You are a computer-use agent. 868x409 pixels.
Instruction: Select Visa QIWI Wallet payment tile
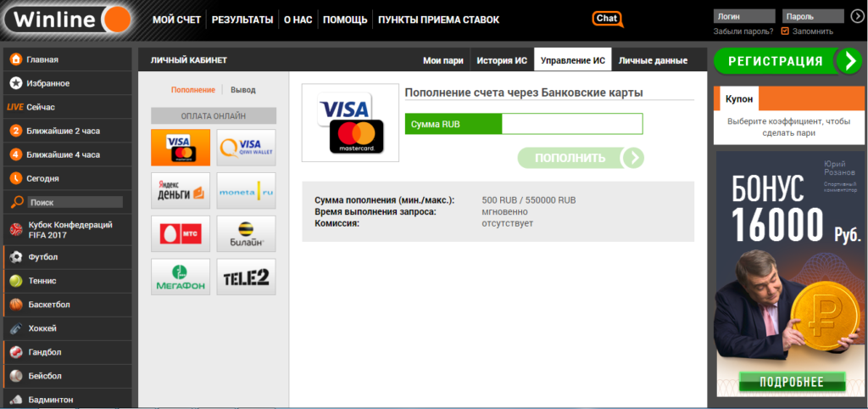[x=246, y=148]
